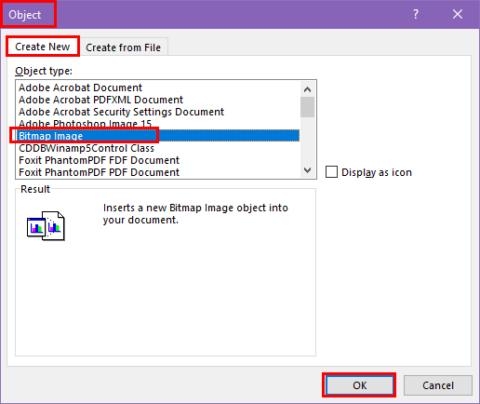Open the Create from File tab
This screenshot has height=404, width=480.
pyautogui.click(x=123, y=47)
